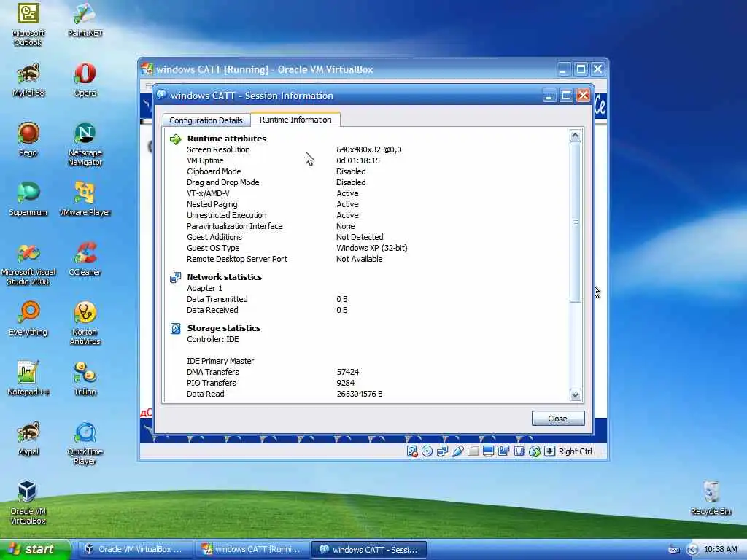
Task: Show hidden tray icons via tray arrow
Action: pyautogui.click(x=692, y=550)
